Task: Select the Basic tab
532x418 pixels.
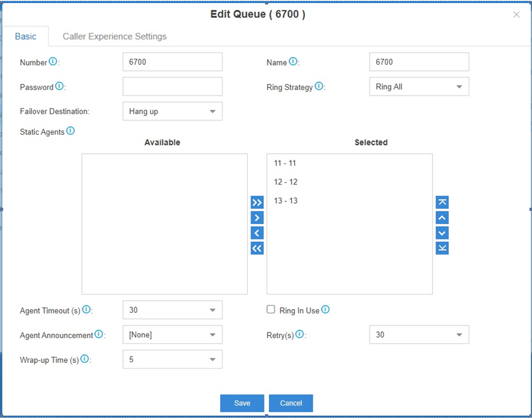Action: [x=25, y=36]
